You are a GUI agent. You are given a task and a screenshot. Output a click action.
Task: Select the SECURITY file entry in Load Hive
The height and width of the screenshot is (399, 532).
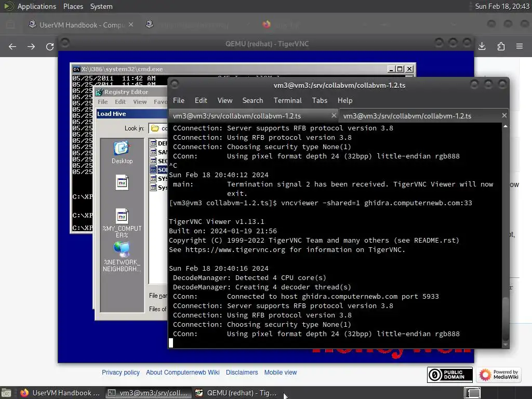coord(159,161)
